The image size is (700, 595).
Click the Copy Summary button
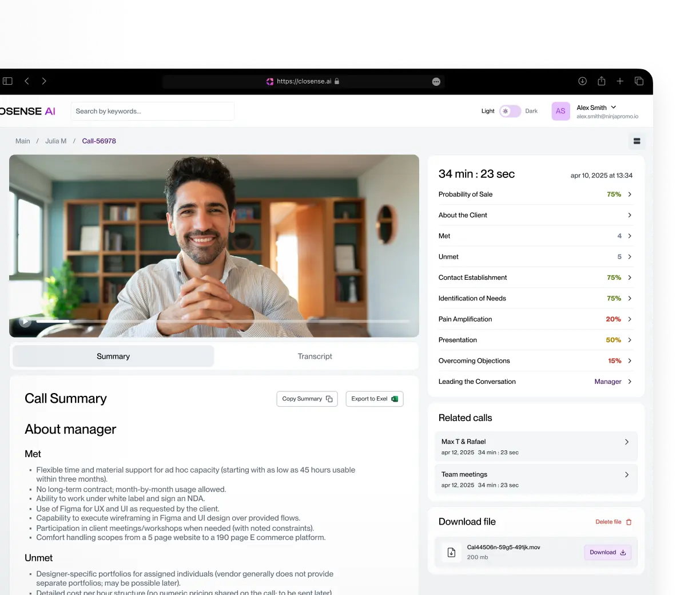[x=307, y=399]
